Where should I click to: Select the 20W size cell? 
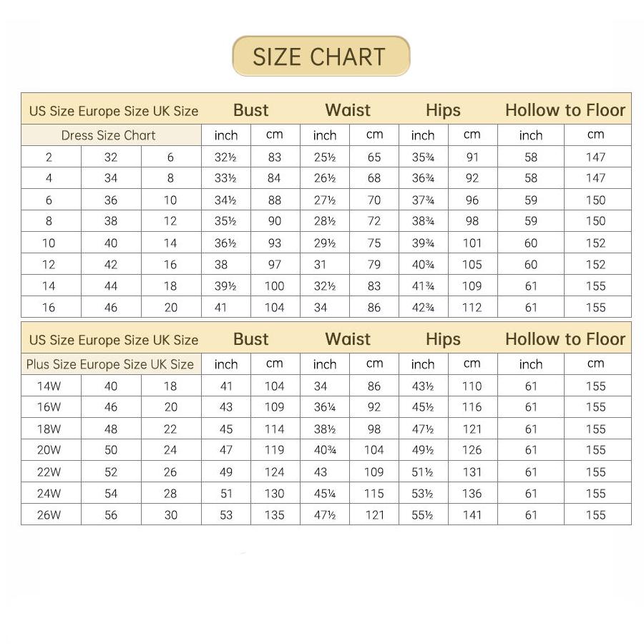(x=49, y=451)
